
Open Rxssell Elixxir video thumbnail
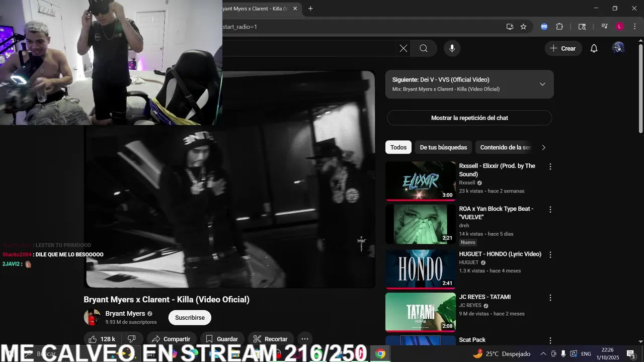tap(421, 181)
